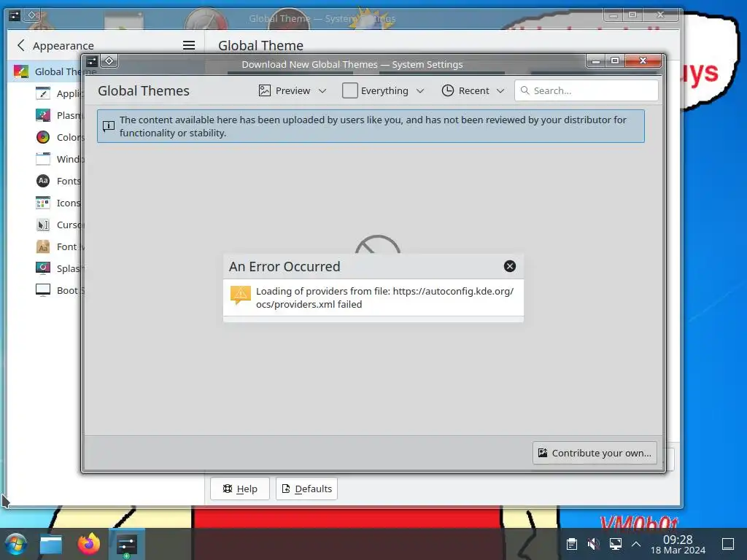747x560 pixels.
Task: Open Fonts icon in sidebar
Action: (43, 181)
